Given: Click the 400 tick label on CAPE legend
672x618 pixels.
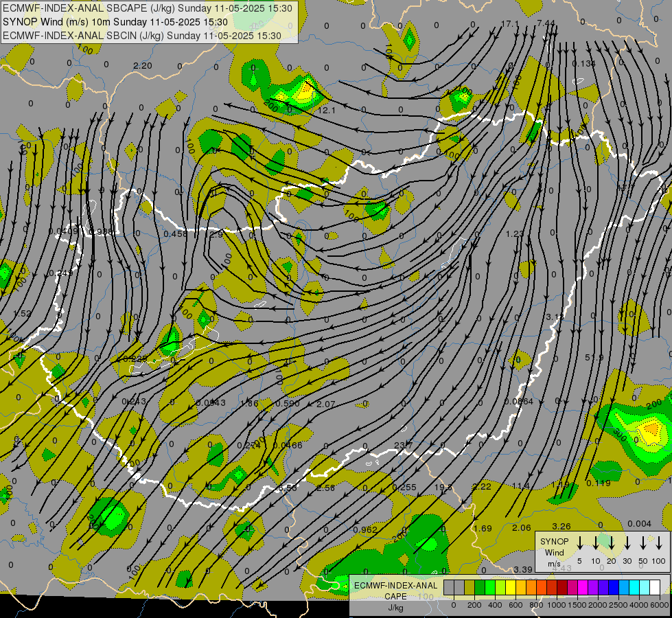Looking at the screenshot, I should click(495, 605).
